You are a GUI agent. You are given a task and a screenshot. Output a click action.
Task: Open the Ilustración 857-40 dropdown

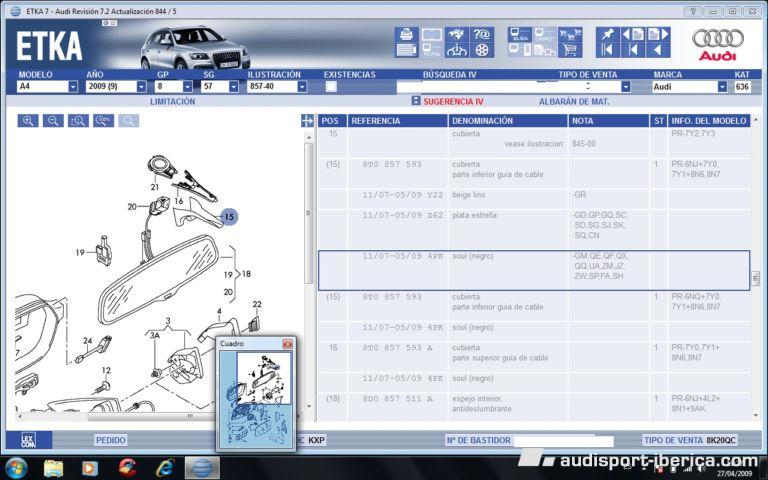(x=302, y=87)
